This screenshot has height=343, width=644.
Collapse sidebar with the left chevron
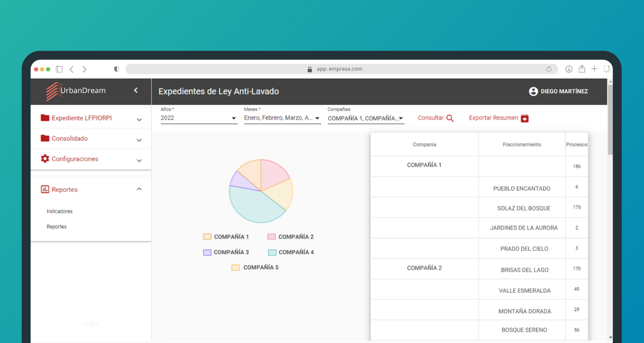pos(136,90)
